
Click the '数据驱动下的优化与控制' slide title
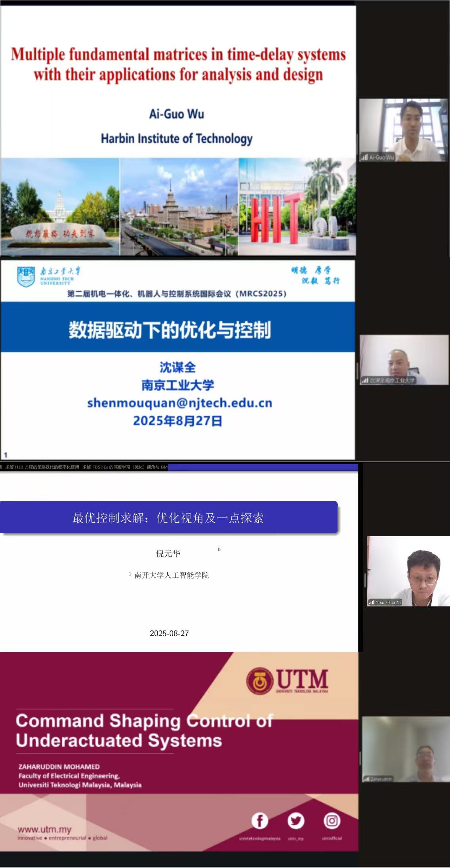(170, 330)
